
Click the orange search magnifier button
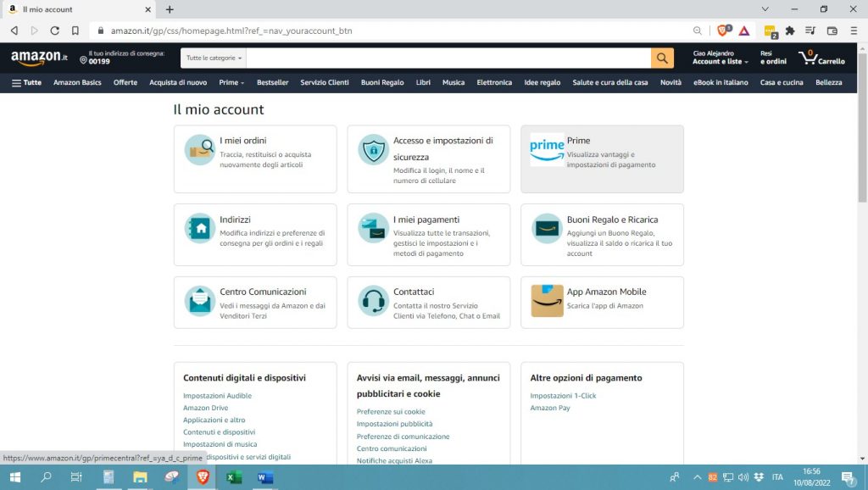pos(662,58)
